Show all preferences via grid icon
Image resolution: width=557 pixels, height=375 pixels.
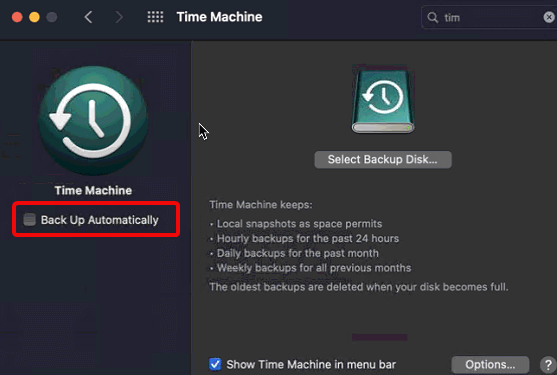click(x=155, y=17)
